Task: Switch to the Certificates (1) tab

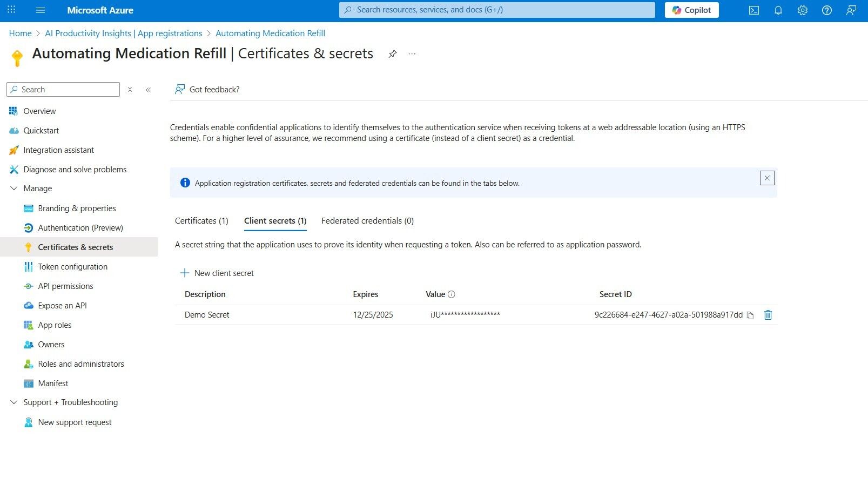Action: (x=201, y=221)
